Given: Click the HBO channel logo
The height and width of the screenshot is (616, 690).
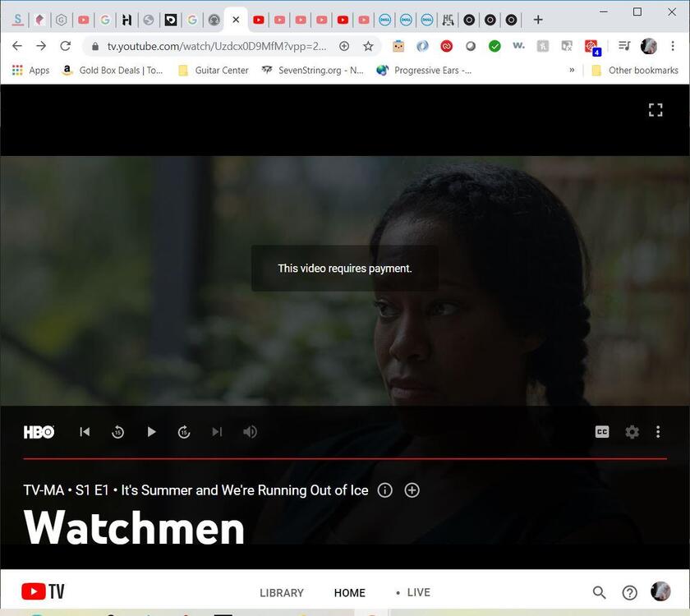Looking at the screenshot, I should pyautogui.click(x=39, y=431).
